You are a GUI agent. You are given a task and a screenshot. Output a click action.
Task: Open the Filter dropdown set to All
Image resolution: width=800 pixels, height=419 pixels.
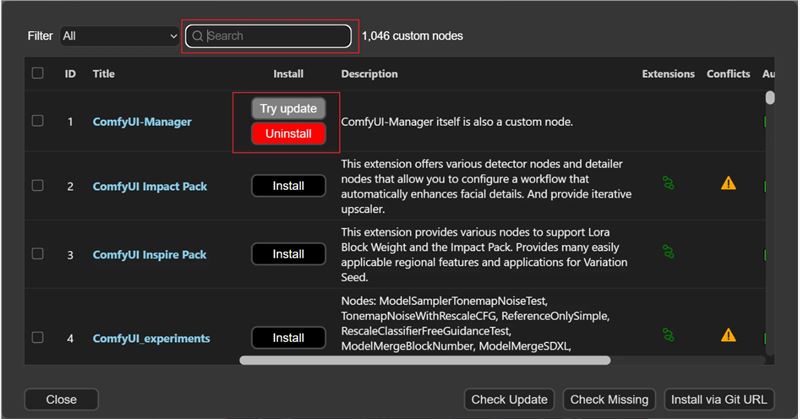120,36
